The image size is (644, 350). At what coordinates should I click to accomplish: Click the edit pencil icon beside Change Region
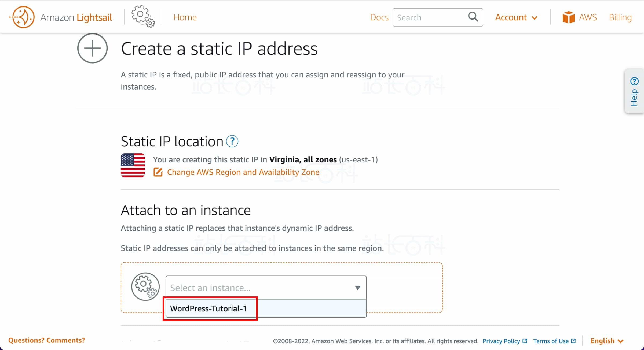158,172
